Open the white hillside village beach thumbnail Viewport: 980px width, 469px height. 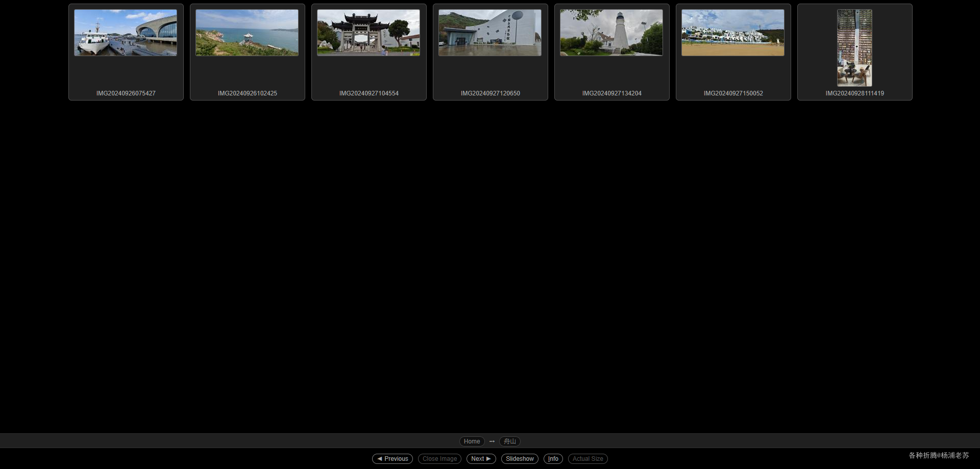733,33
